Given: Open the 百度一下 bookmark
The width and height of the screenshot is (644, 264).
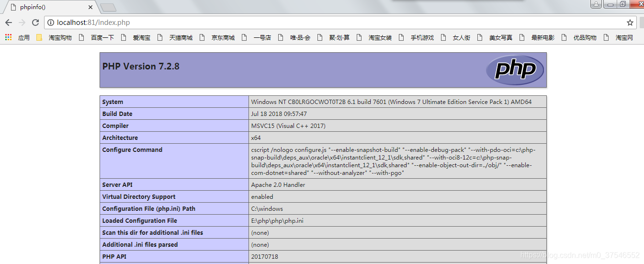Looking at the screenshot, I should (x=97, y=37).
